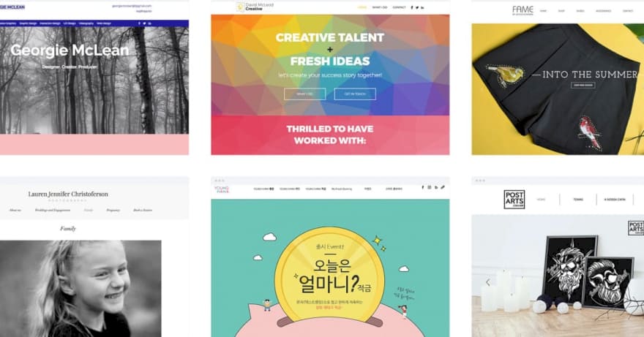The width and height of the screenshot is (644, 337).
Task: Click the Facebook icon in Young Frank site header
Action: click(x=423, y=187)
